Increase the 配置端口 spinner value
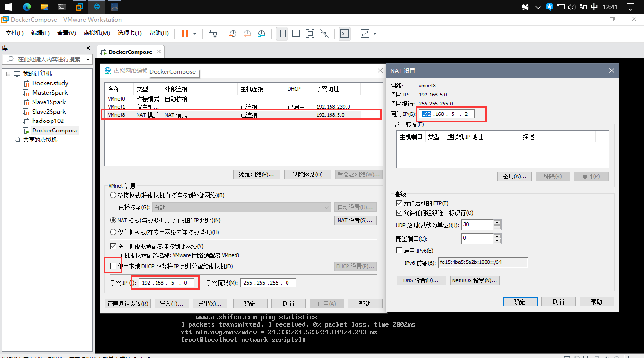Image resolution: width=644 pixels, height=358 pixels. (497, 236)
